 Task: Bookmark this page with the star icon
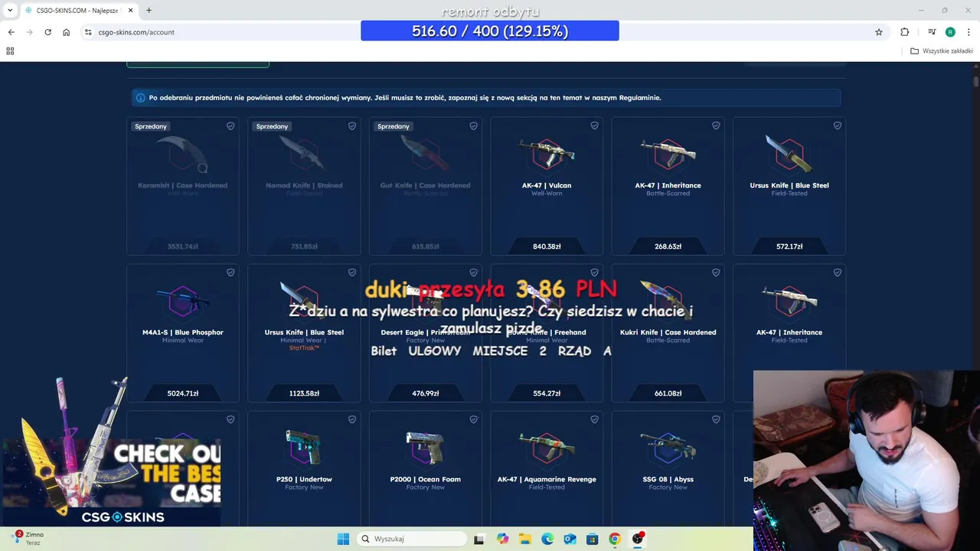[x=879, y=32]
